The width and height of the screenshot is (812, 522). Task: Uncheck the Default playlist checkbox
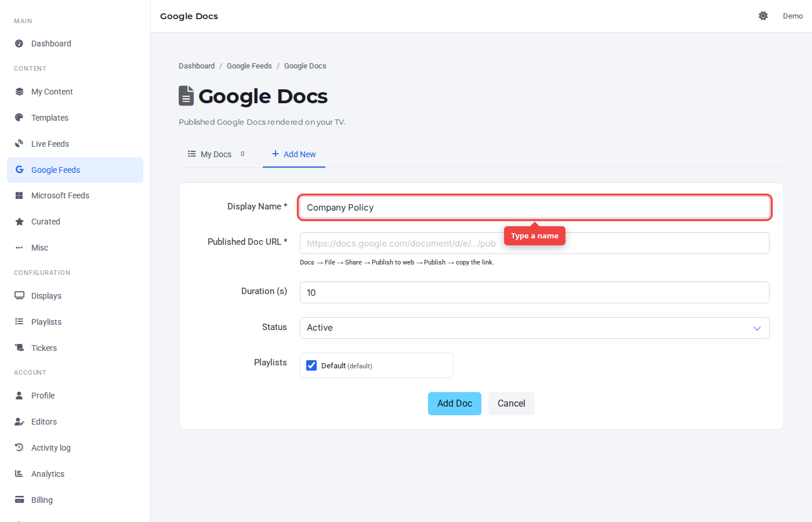(311, 365)
